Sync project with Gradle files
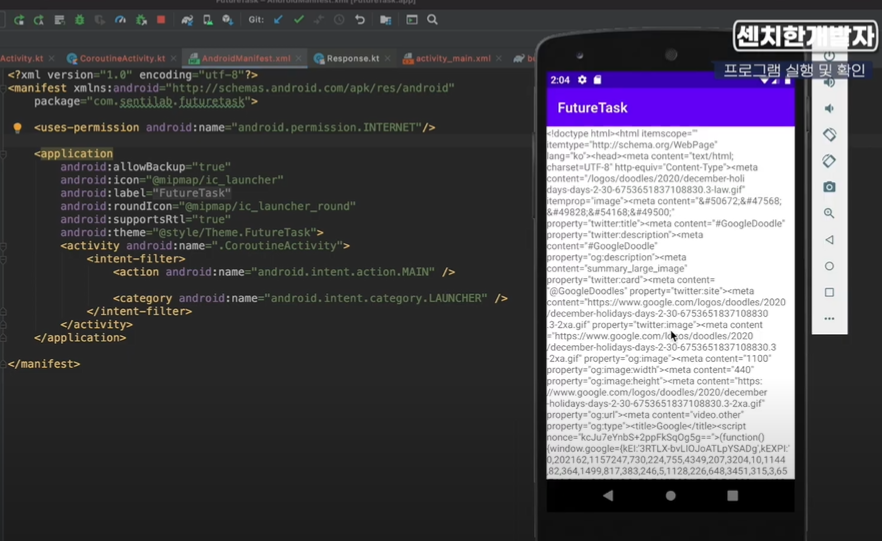882x541 pixels. click(187, 20)
